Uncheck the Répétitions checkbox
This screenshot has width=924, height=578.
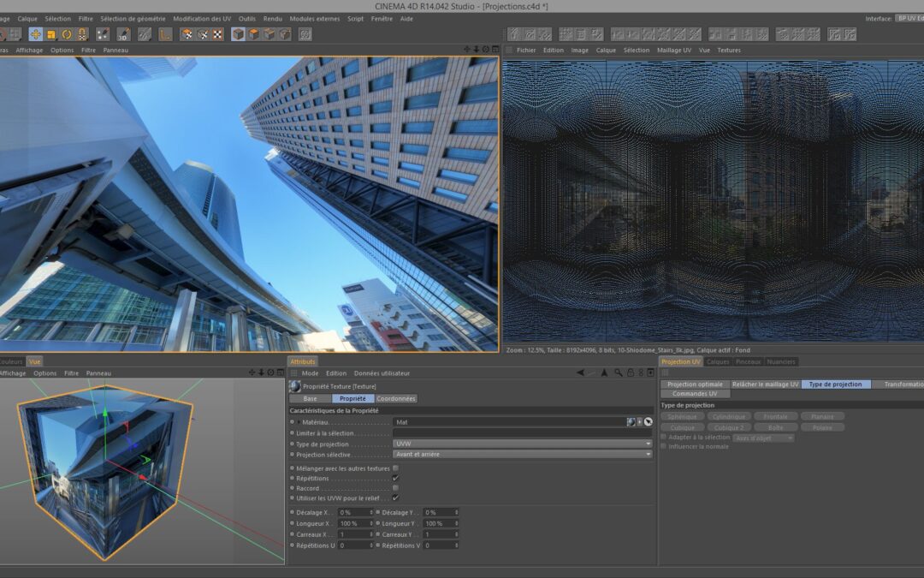[395, 479]
